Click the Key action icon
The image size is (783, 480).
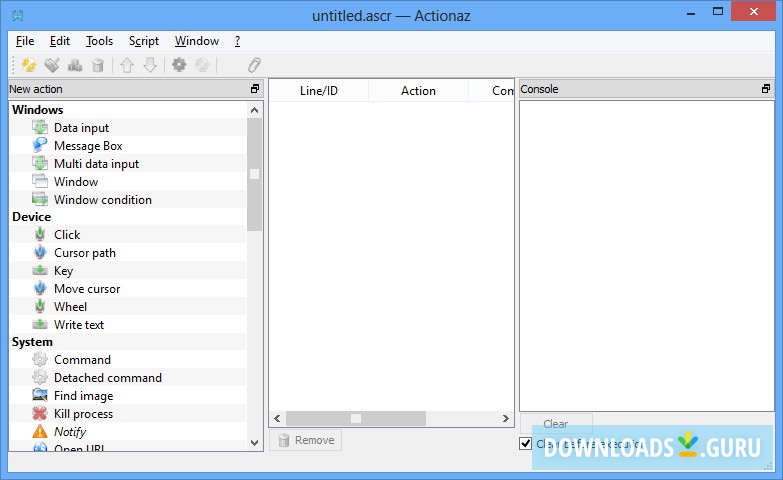coord(40,270)
